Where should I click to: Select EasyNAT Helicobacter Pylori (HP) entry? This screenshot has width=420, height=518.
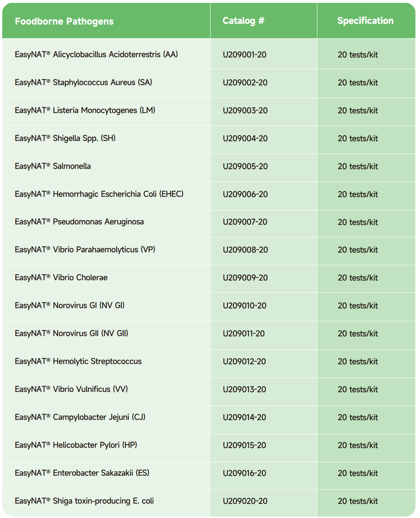pos(76,445)
